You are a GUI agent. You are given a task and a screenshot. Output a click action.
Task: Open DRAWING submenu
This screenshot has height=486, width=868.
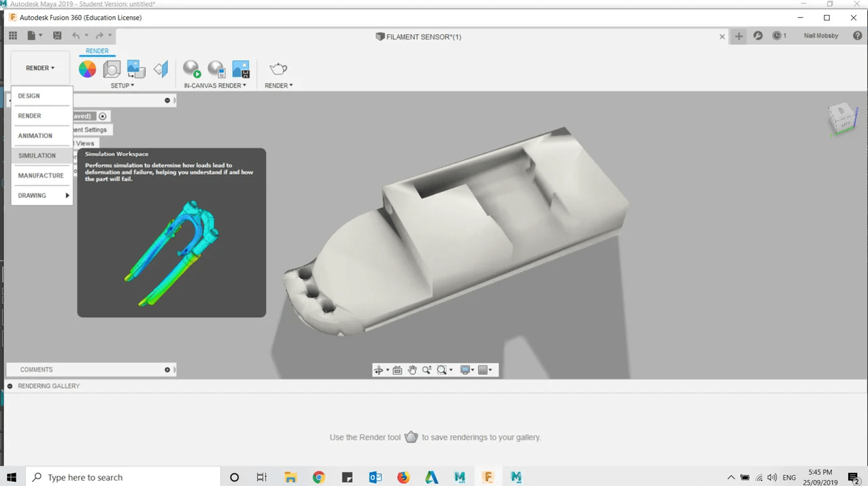click(41, 195)
